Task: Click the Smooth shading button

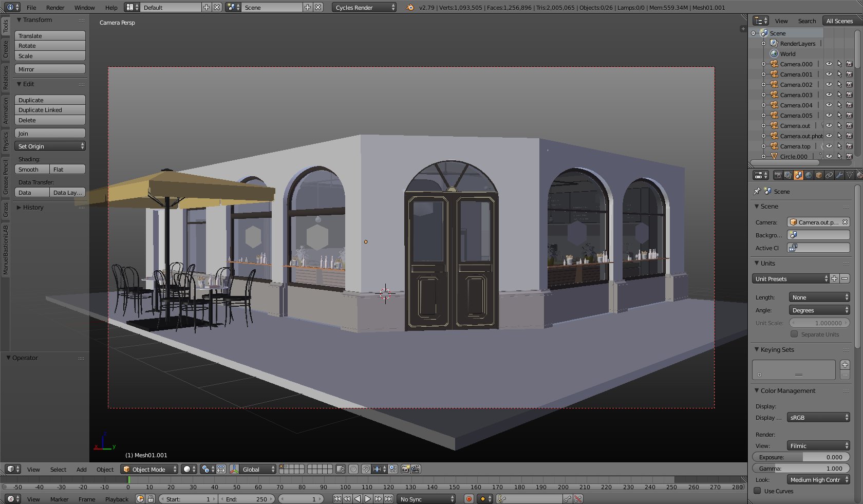Action: pos(32,170)
